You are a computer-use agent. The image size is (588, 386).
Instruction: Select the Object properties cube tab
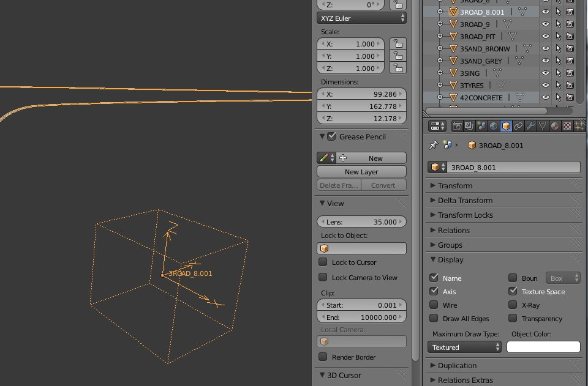[506, 126]
